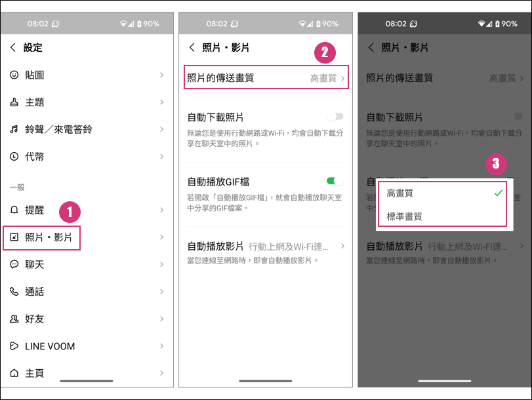This screenshot has height=400, width=532.
Task: Tap 08:02 clock in left phone
Action: click(x=37, y=24)
